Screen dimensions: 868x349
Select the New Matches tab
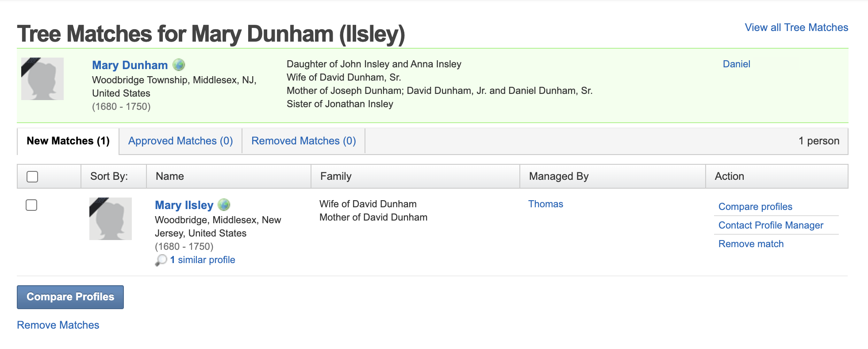coord(68,141)
